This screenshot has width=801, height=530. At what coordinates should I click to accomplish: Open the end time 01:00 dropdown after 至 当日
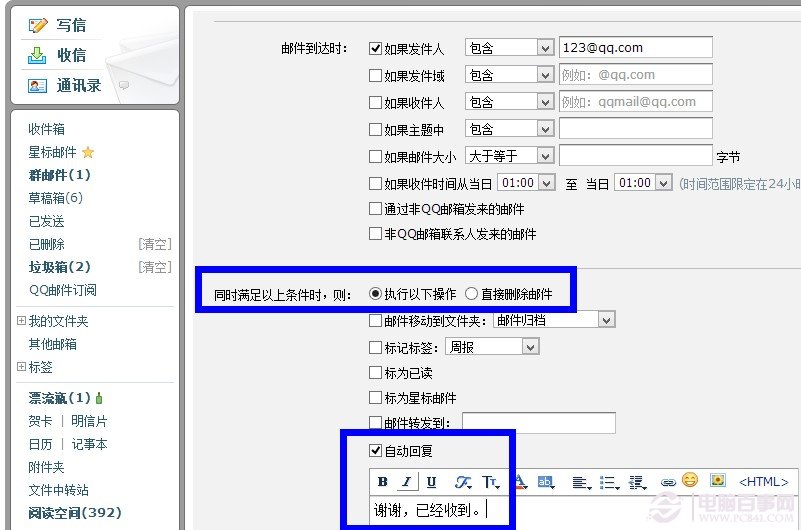pos(643,183)
